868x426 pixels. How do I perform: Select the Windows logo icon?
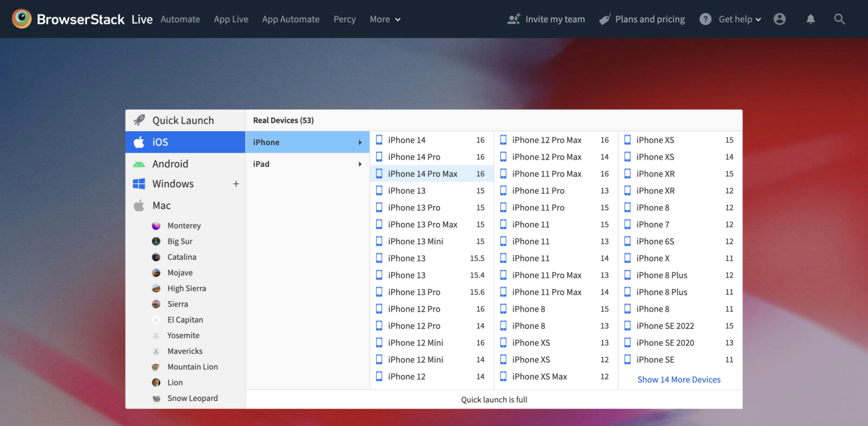click(x=139, y=183)
